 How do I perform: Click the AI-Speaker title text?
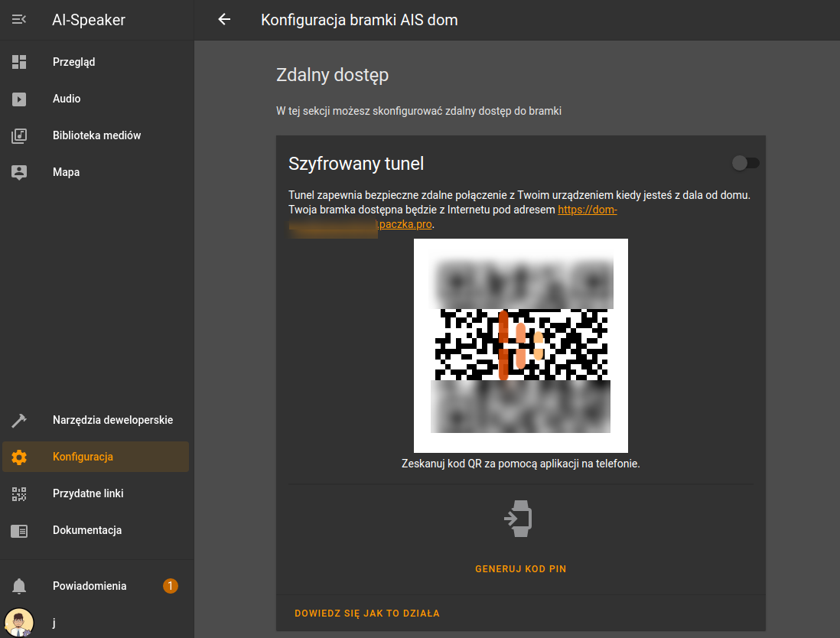point(89,20)
